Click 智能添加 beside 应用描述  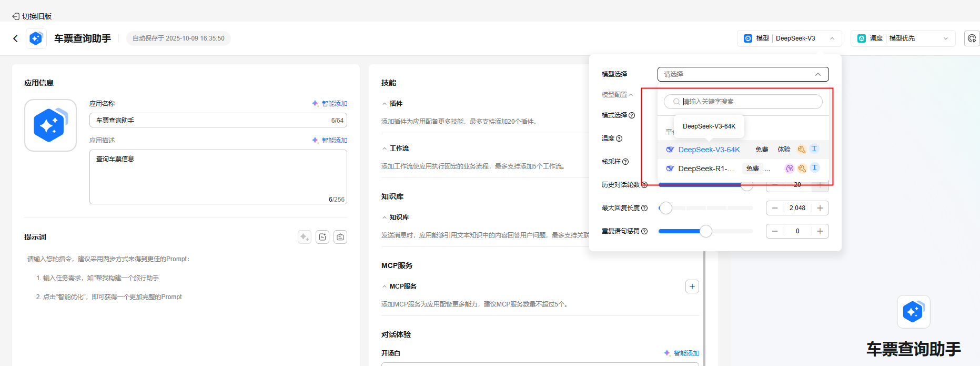pyautogui.click(x=330, y=141)
